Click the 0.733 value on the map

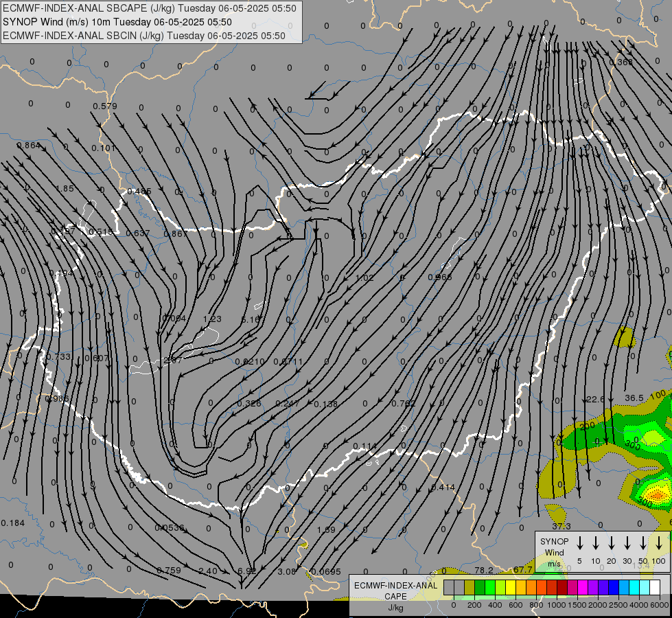click(x=58, y=356)
